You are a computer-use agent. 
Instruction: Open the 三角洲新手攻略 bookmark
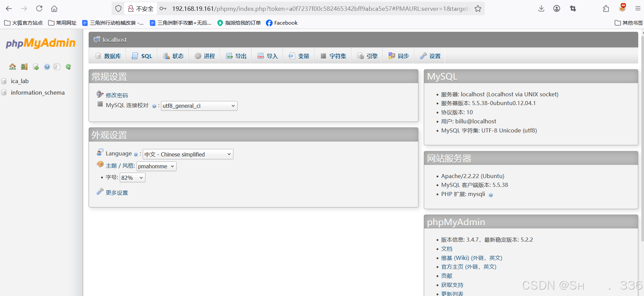[180, 23]
